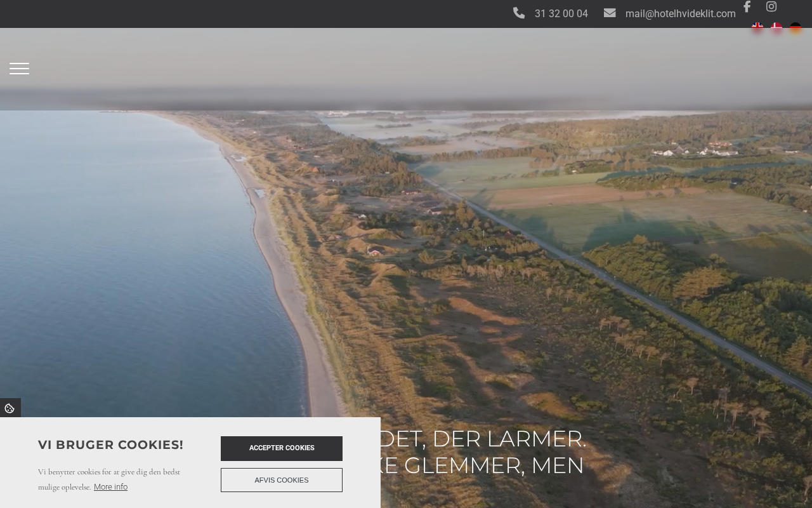Switch language to German flag
The image size is (812, 508).
(x=796, y=27)
